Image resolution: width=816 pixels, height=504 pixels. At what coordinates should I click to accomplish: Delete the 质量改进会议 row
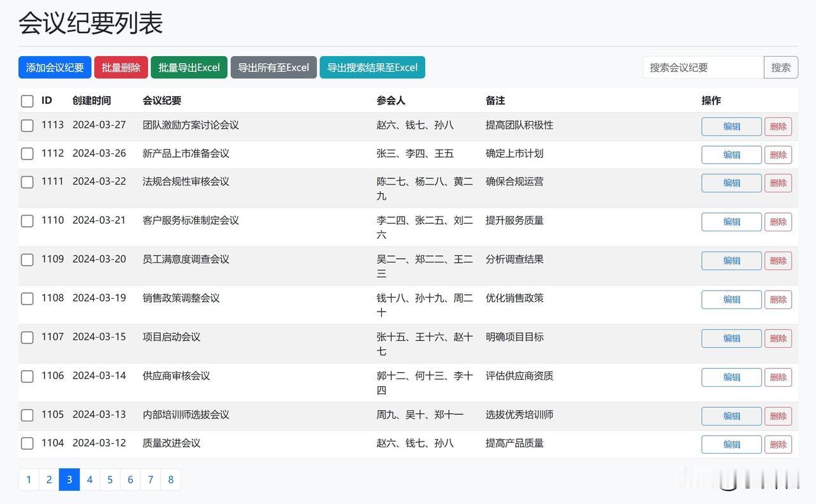click(778, 444)
